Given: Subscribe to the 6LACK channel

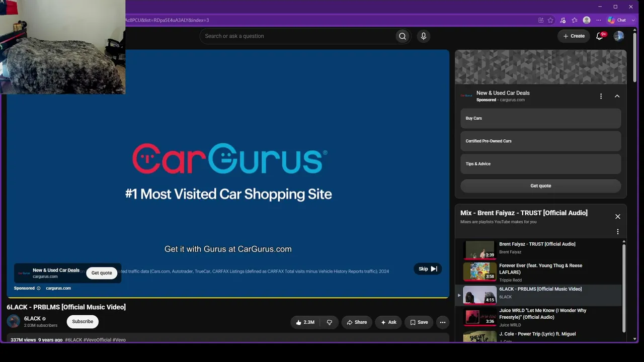Looking at the screenshot, I should tap(83, 322).
